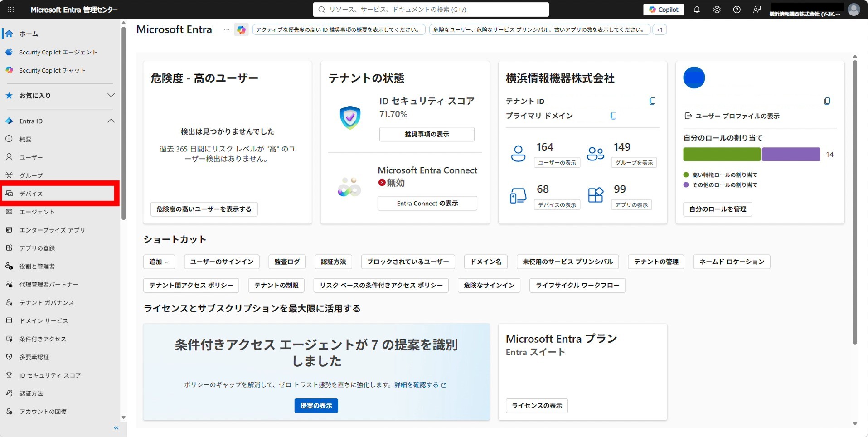Open ユーザー プロファイルの表示 link
Screen dimensions: 868x437
(737, 116)
